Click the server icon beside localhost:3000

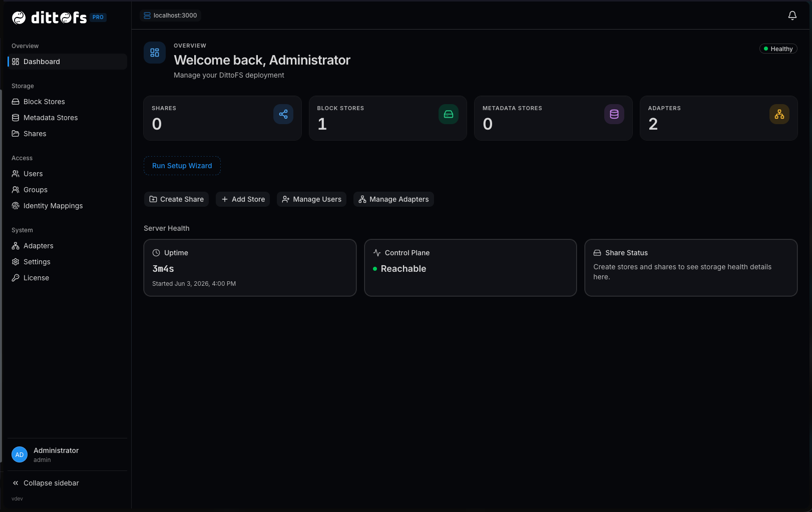point(147,16)
